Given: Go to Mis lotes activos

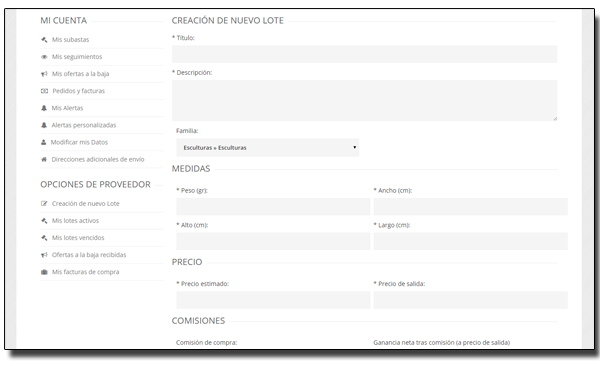Looking at the screenshot, I should [x=75, y=221].
